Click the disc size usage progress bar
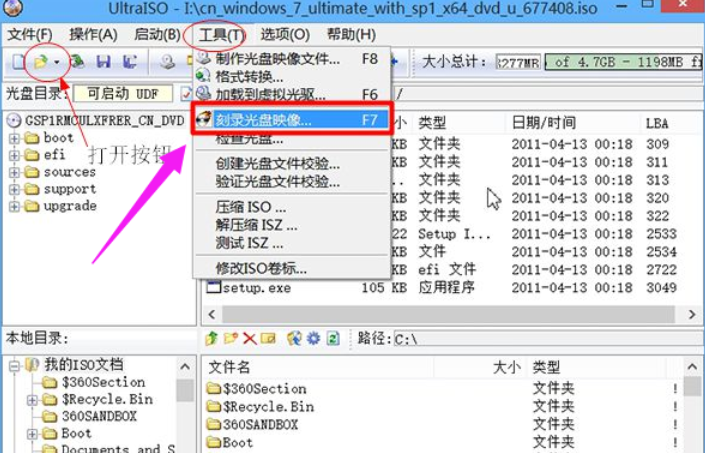The height and width of the screenshot is (453, 705). coord(622,62)
